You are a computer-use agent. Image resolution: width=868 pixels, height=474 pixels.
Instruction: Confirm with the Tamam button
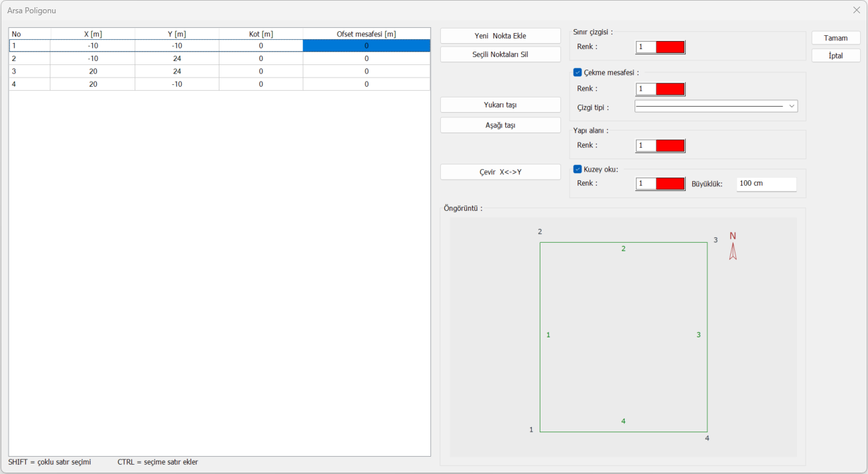(x=836, y=38)
